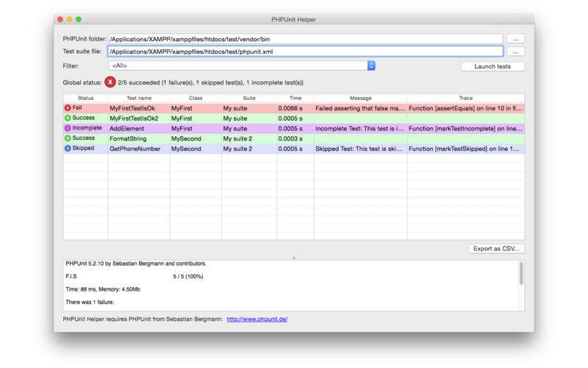
Task: Minimize the window with the yellow button
Action: point(69,19)
